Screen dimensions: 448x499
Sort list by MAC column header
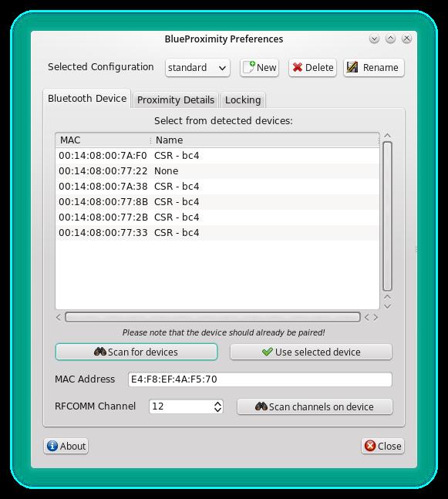coord(103,140)
